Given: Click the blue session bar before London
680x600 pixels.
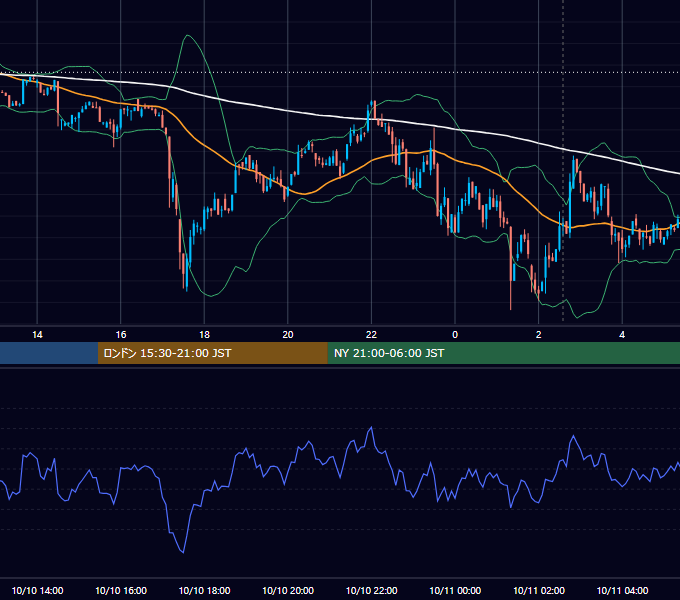Looking at the screenshot, I should (x=49, y=353).
